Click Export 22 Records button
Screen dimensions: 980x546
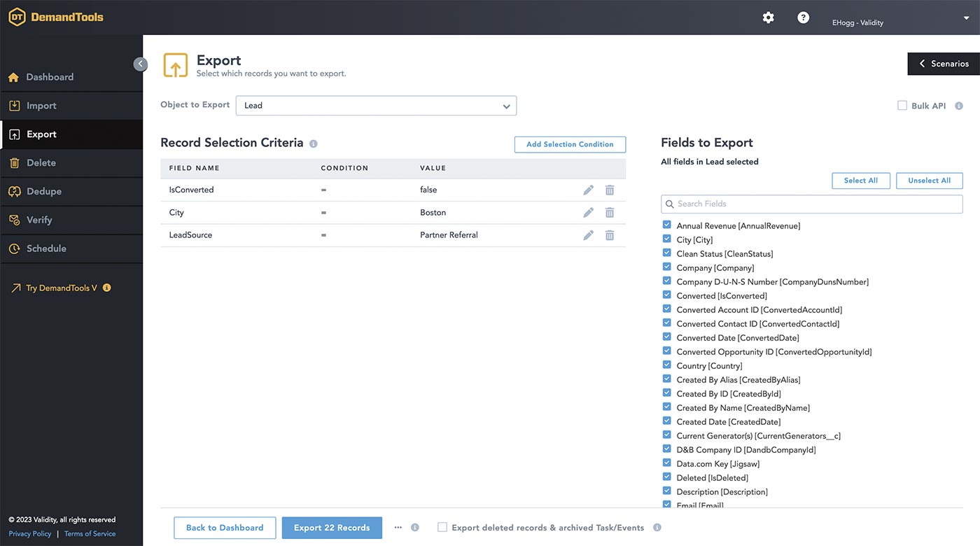point(332,528)
